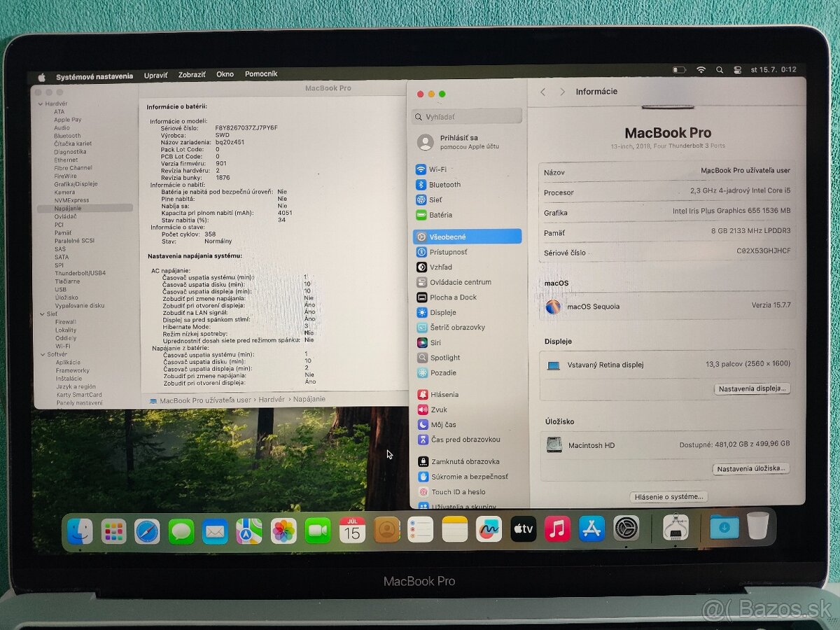Open Control Center from the menu bar
The height and width of the screenshot is (630, 840).
click(737, 70)
